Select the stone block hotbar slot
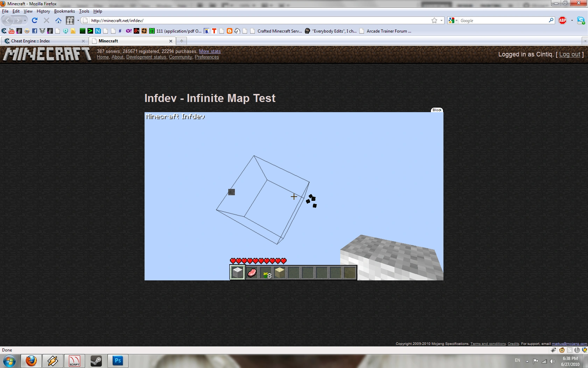Viewport: 588px width, 368px height. 237,272
